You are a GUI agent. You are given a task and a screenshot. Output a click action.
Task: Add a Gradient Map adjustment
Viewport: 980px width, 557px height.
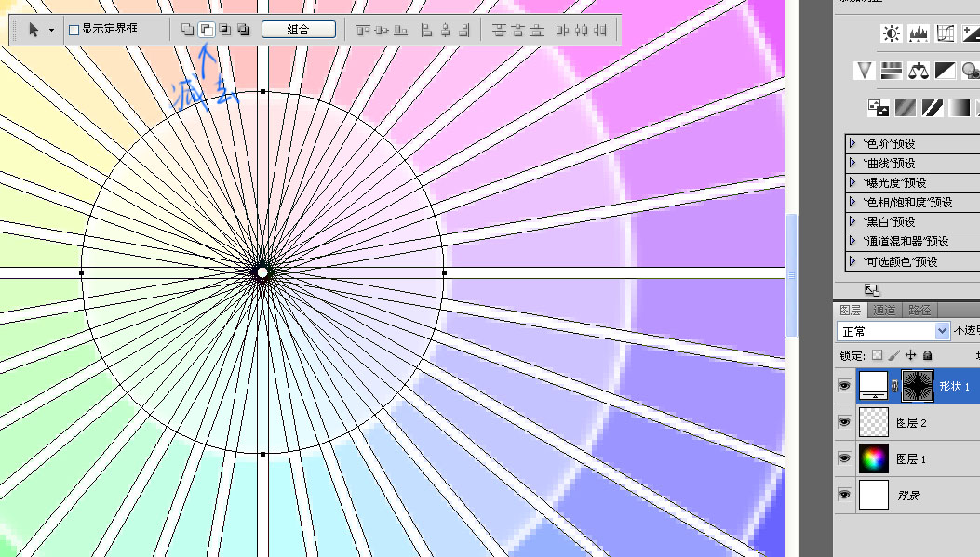[960, 108]
